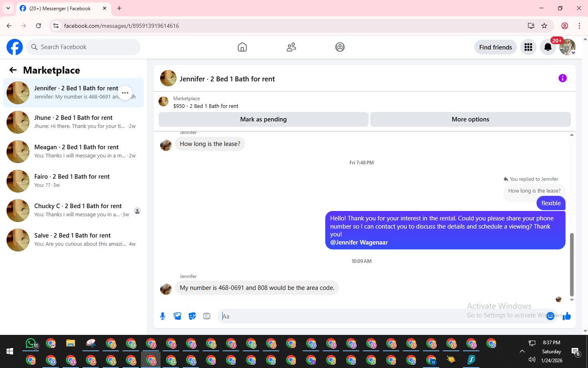The height and width of the screenshot is (368, 588).
Task: Click the @Jennifer Wagenaar mention
Action: click(359, 242)
